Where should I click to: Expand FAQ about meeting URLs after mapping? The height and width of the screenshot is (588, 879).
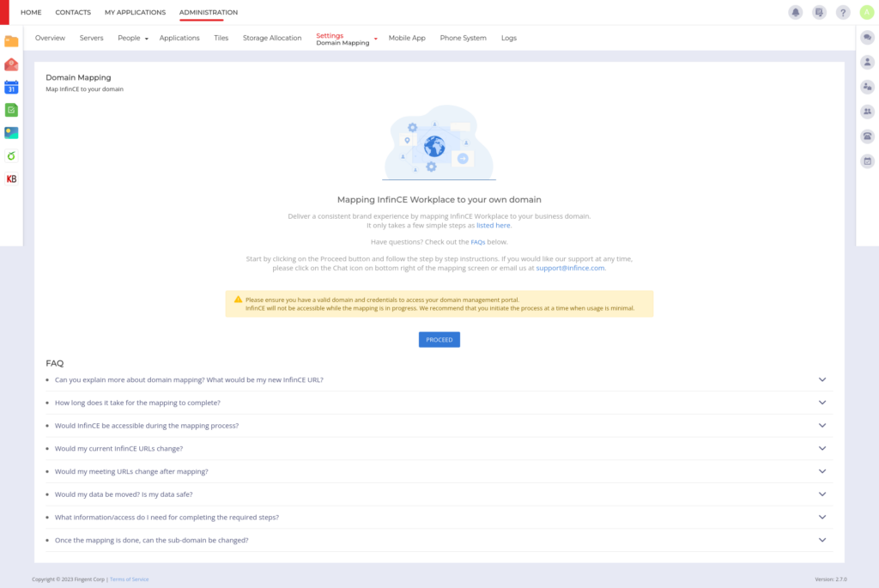439,471
